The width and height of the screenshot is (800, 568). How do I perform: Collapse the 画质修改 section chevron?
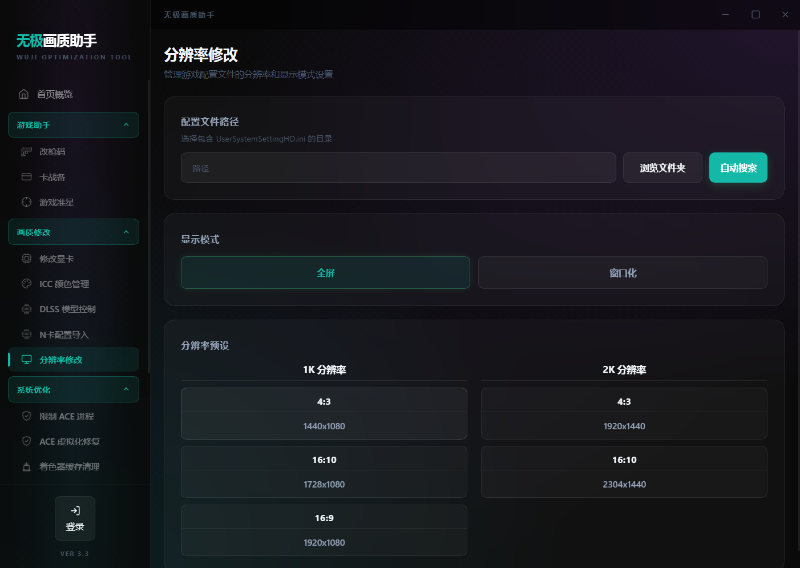click(125, 232)
